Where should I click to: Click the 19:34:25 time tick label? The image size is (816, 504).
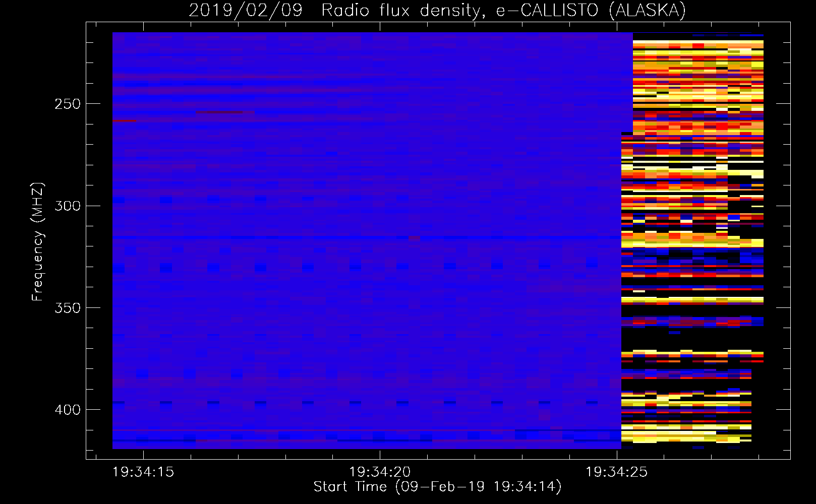616,472
